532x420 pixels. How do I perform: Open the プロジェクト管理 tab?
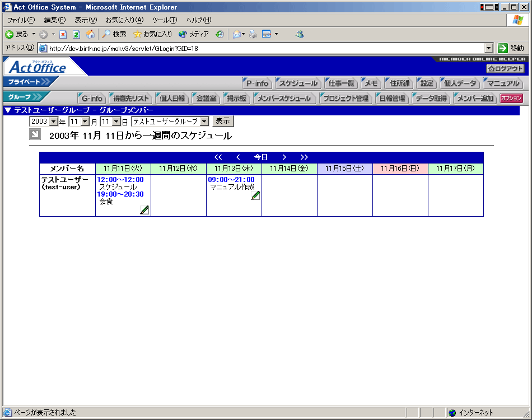point(346,99)
